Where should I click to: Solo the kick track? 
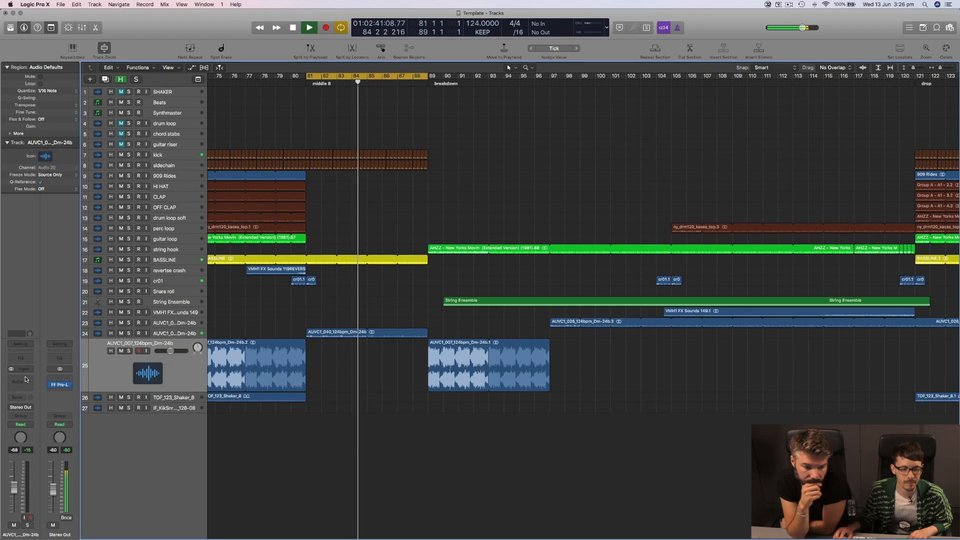point(129,155)
